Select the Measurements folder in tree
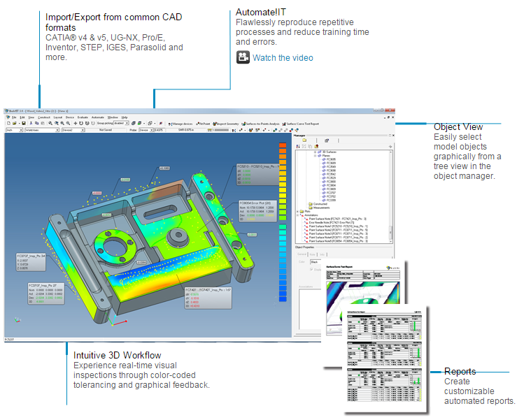Screen dimensions: 517x420 pos(319,208)
